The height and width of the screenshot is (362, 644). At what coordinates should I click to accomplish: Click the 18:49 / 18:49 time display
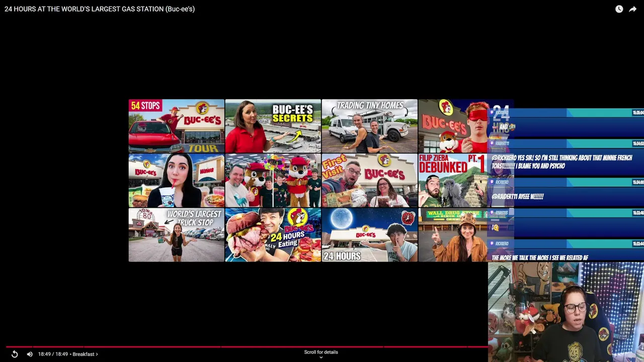coord(53,354)
